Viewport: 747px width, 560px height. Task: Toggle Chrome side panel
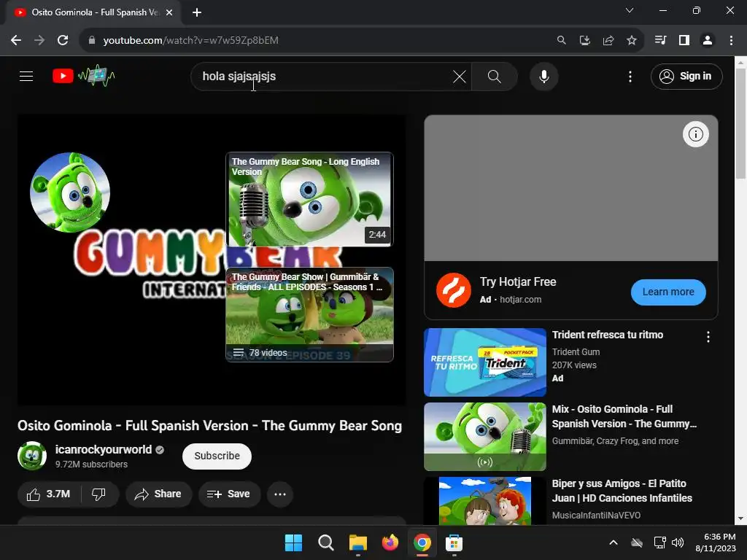tap(684, 41)
